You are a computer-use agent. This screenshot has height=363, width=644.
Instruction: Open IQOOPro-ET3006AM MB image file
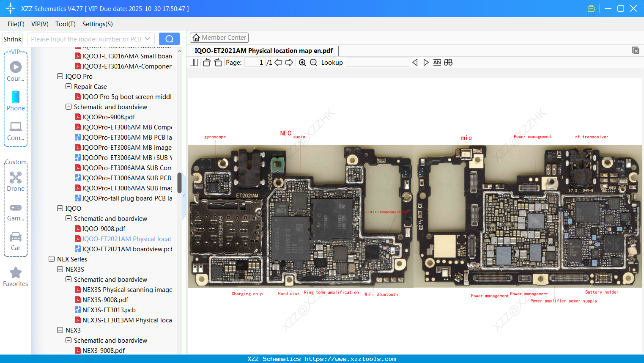pyautogui.click(x=123, y=148)
